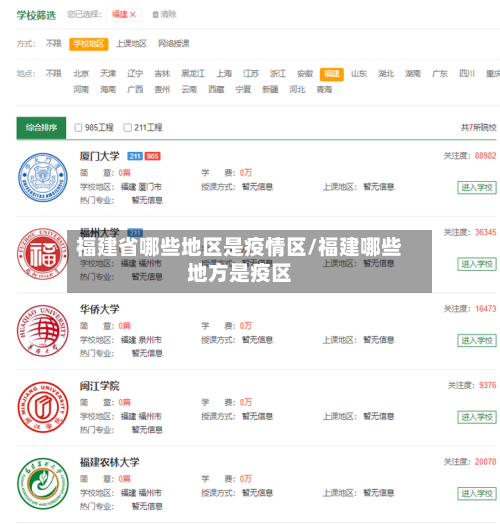Choose 山东 location filter

tap(359, 74)
